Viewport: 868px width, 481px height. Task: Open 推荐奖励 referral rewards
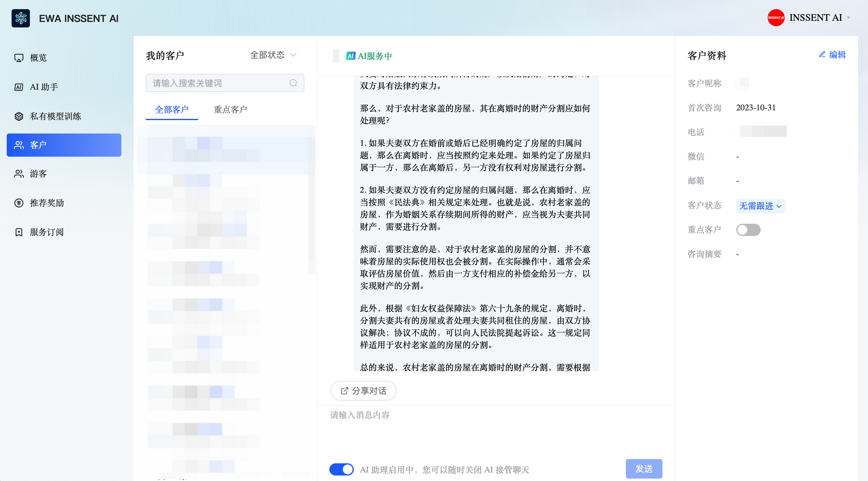64,203
